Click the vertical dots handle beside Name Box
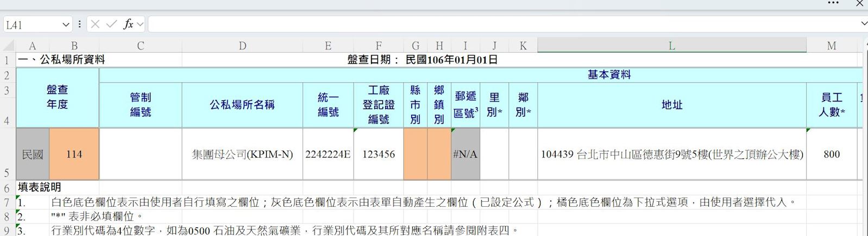 (80, 24)
